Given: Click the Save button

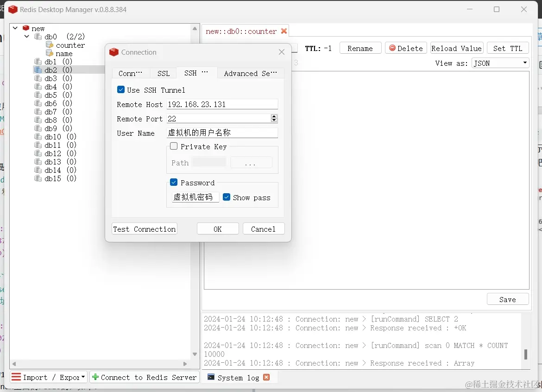Looking at the screenshot, I should click(x=508, y=299).
